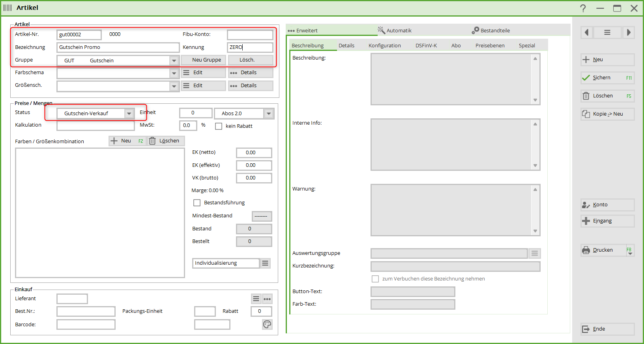Click the help question mark icon
This screenshot has height=344, width=644.
(x=583, y=8)
